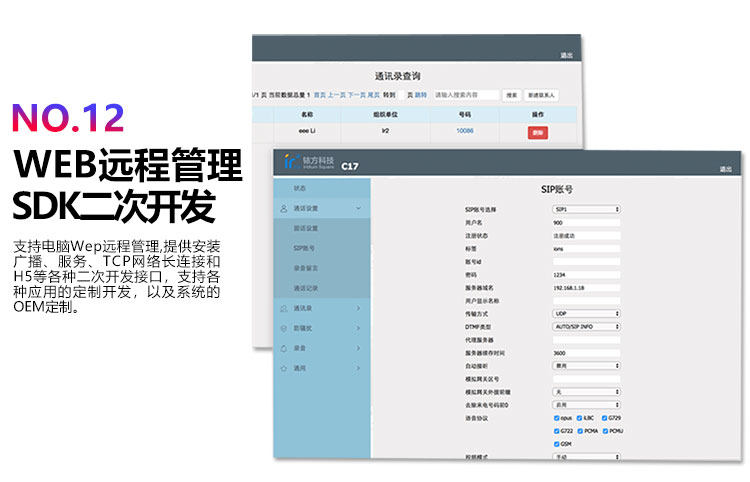
Task: Toggle the iLBC codec checkbox
Action: [x=579, y=418]
